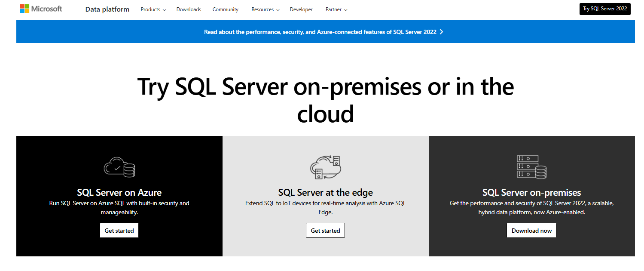The image size is (644, 271).
Task: Click the arrow chevron in the blue banner
Action: 442,32
